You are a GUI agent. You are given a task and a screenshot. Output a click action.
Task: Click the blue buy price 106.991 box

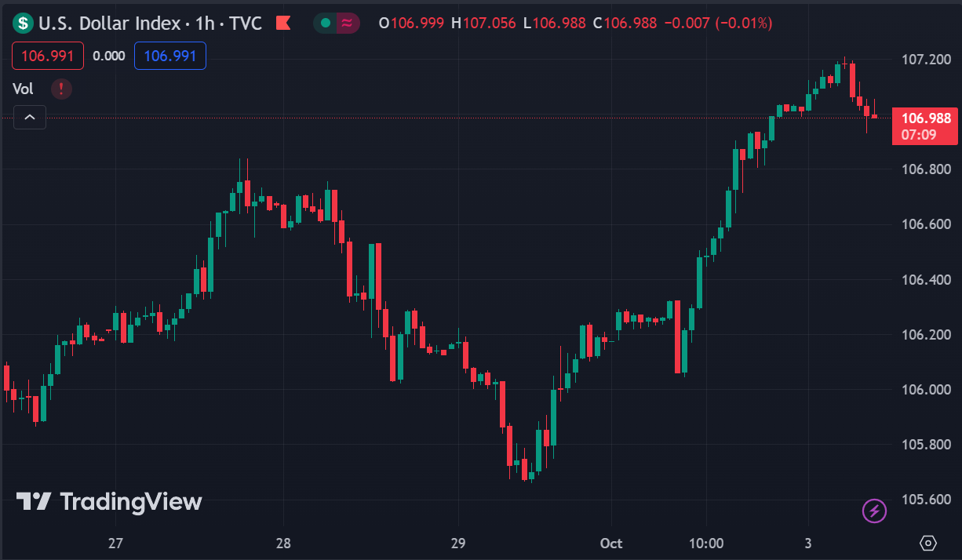[x=170, y=56]
